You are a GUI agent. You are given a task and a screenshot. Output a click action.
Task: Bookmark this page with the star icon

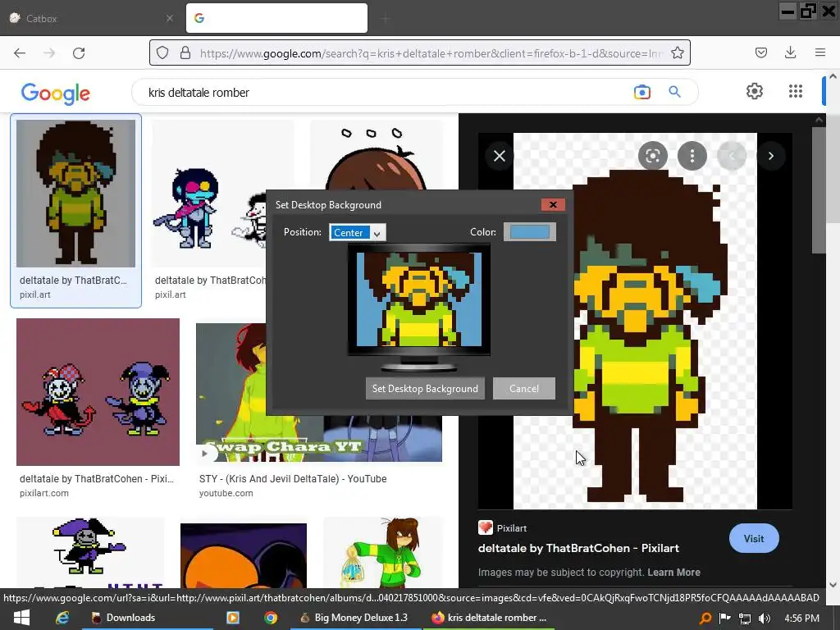(677, 52)
